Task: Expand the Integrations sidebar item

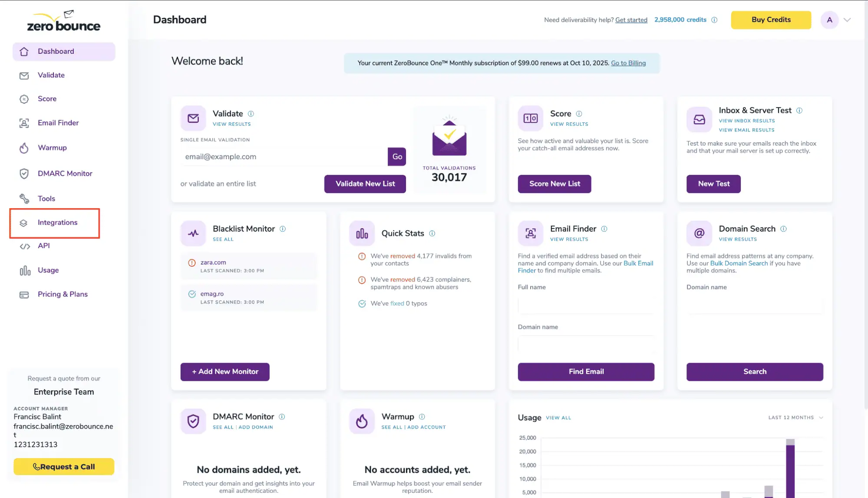Action: (x=57, y=222)
